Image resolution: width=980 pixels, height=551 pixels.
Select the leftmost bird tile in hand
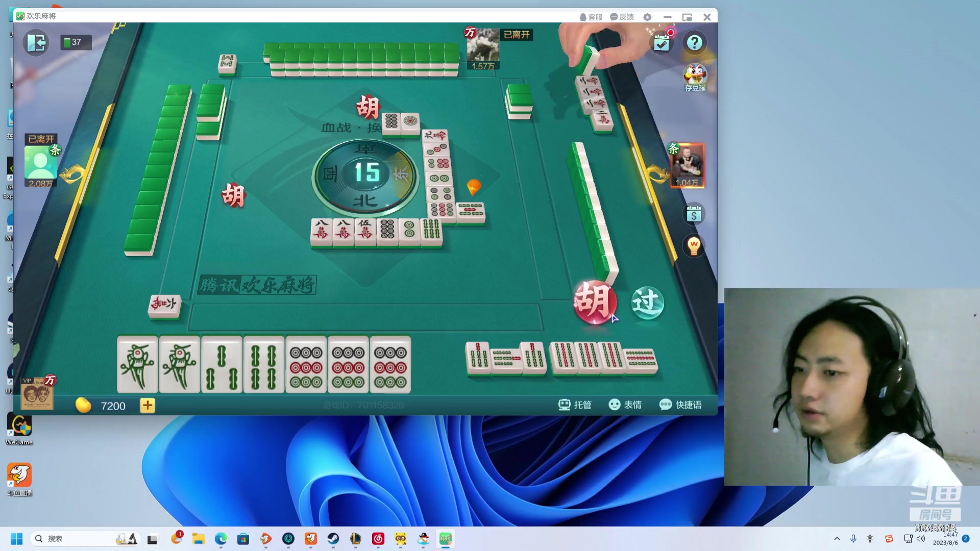[x=137, y=365]
